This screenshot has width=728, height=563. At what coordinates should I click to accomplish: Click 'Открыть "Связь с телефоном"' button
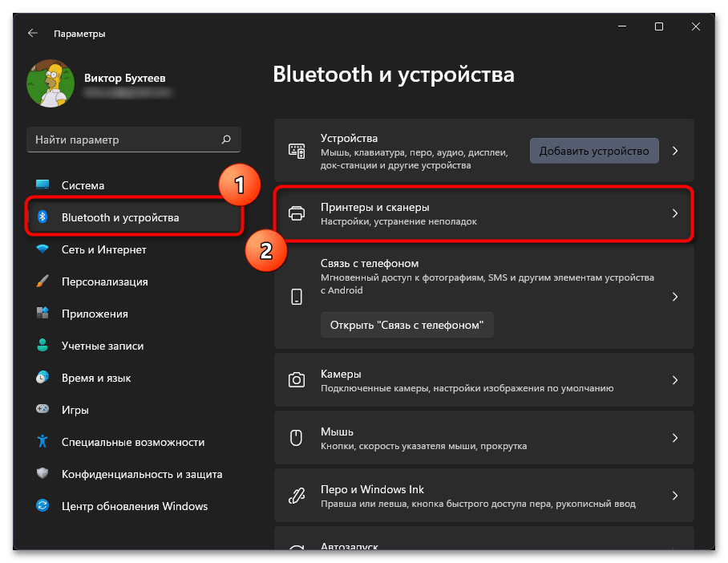pyautogui.click(x=406, y=325)
